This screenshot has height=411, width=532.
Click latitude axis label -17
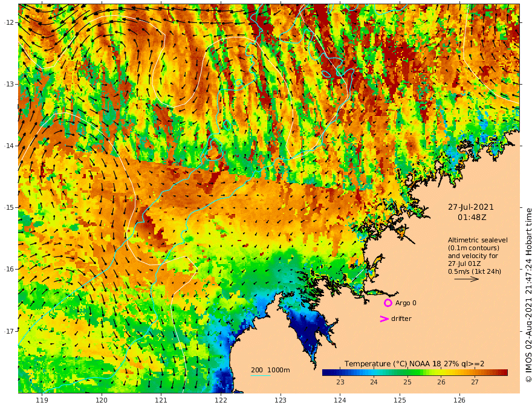click(9, 331)
